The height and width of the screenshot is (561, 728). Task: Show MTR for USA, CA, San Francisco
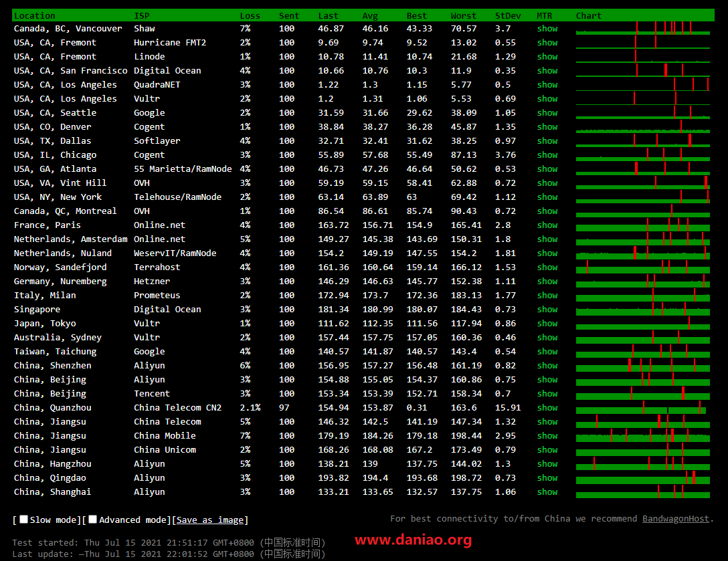[x=547, y=70]
